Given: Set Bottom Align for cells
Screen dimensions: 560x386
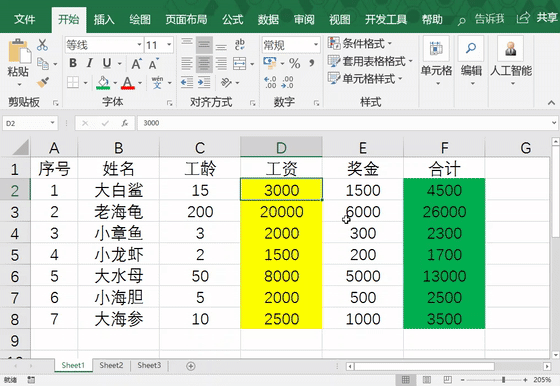Looking at the screenshot, I should click(x=221, y=45).
